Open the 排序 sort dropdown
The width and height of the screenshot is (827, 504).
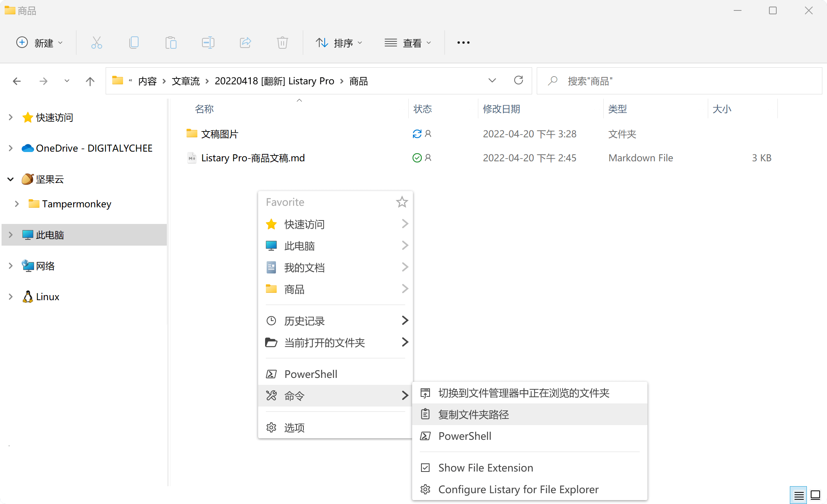click(339, 43)
